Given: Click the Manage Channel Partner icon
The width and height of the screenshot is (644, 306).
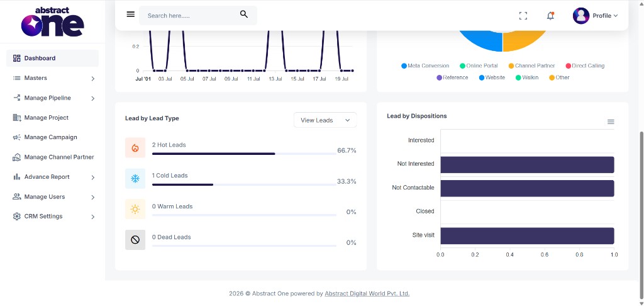Looking at the screenshot, I should (17, 157).
